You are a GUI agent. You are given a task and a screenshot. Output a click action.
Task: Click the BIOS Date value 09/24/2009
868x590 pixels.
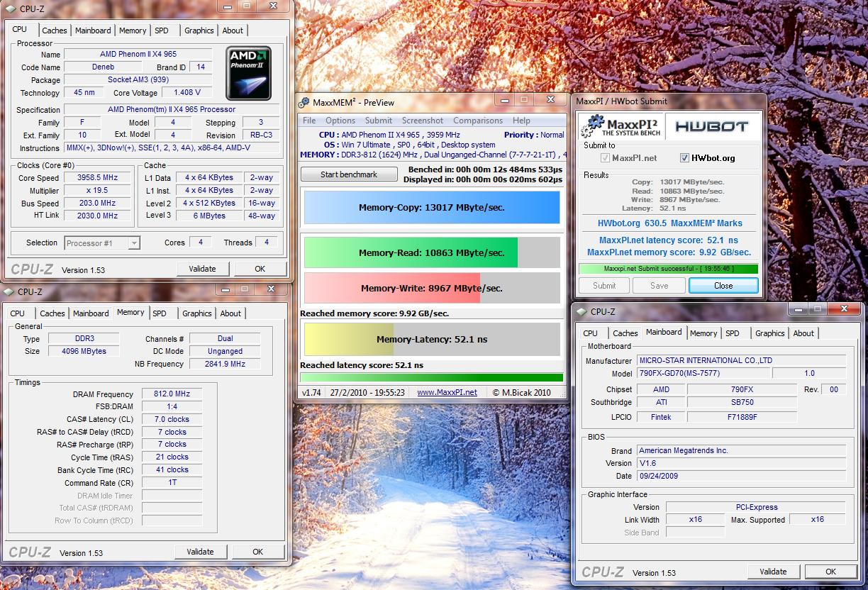point(741,476)
